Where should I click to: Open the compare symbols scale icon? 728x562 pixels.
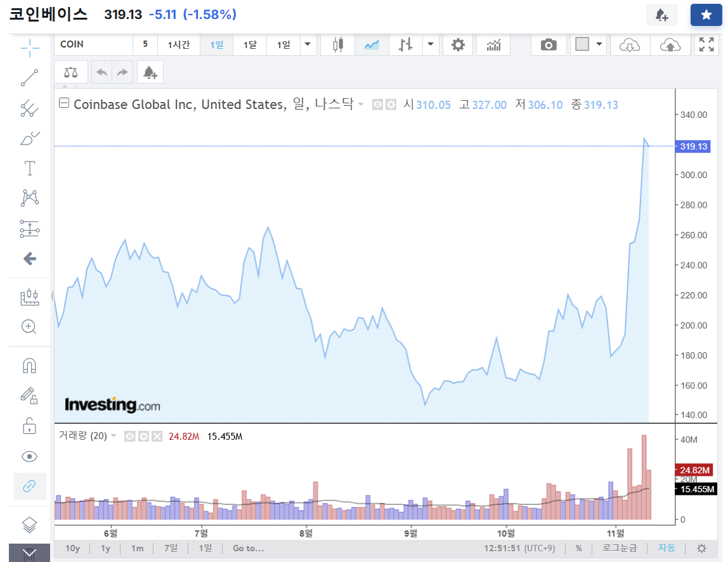[70, 72]
